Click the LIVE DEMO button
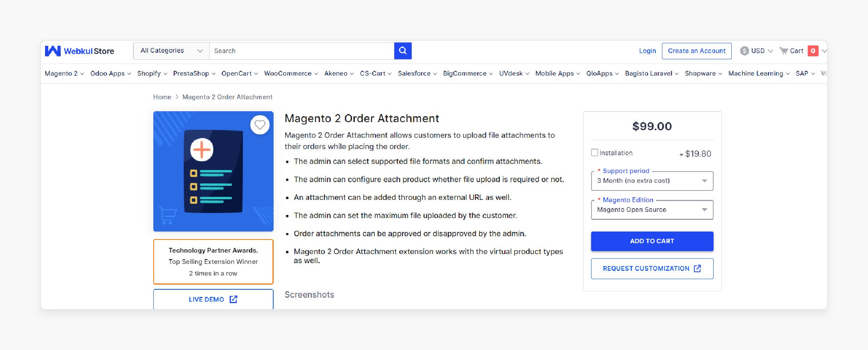The width and height of the screenshot is (868, 350). (213, 299)
